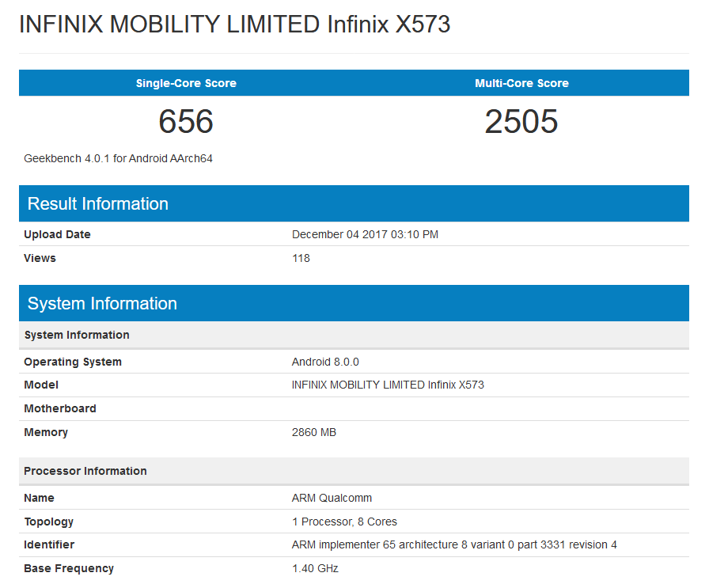Select the 'Topology' label

coord(48,522)
